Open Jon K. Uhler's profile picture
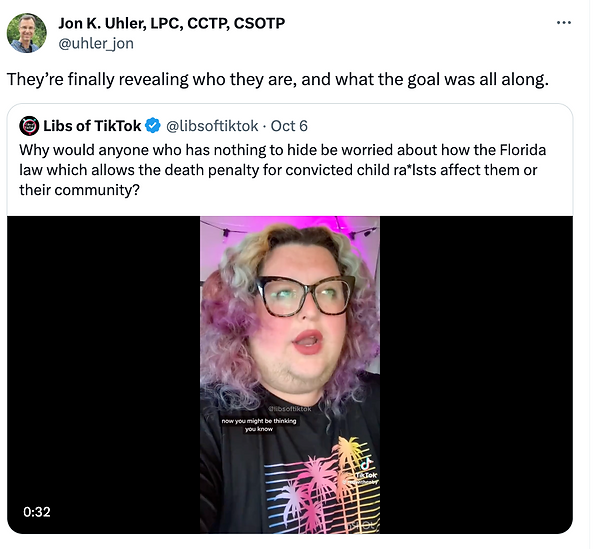This screenshot has width=600, height=549. coord(27,33)
